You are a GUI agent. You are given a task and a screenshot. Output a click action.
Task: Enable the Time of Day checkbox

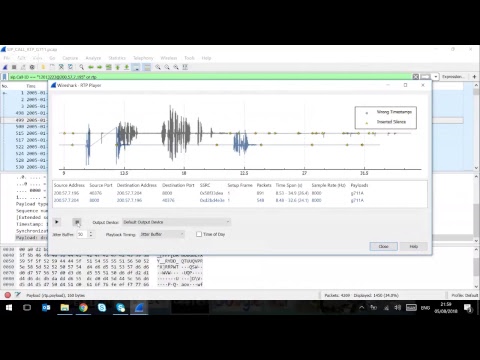click(x=199, y=234)
